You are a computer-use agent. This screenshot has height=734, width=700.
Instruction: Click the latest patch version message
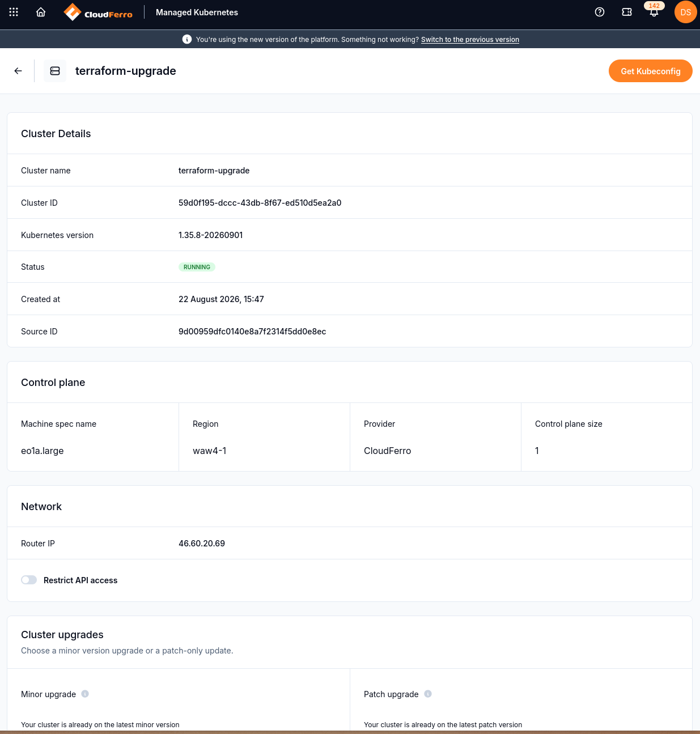(x=443, y=725)
